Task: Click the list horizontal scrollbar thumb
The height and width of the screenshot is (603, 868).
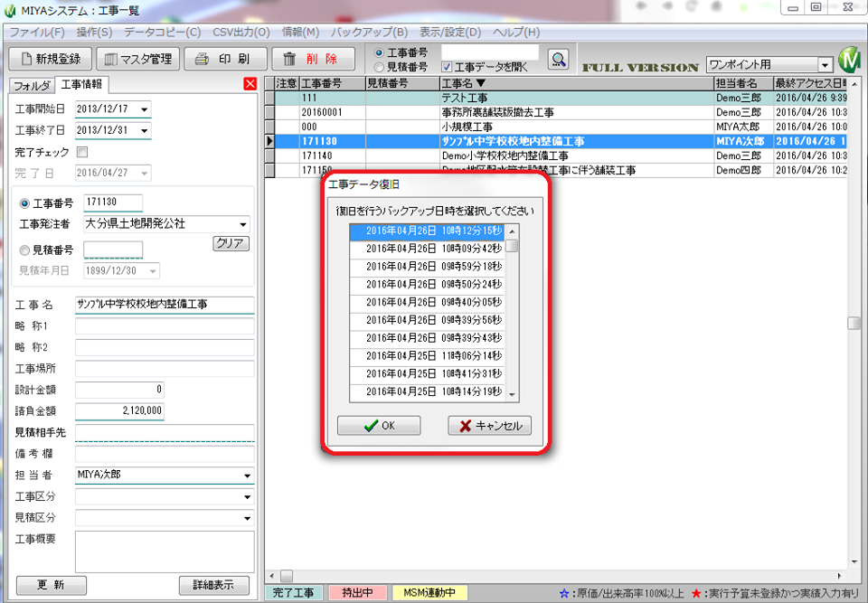Action: (x=287, y=576)
